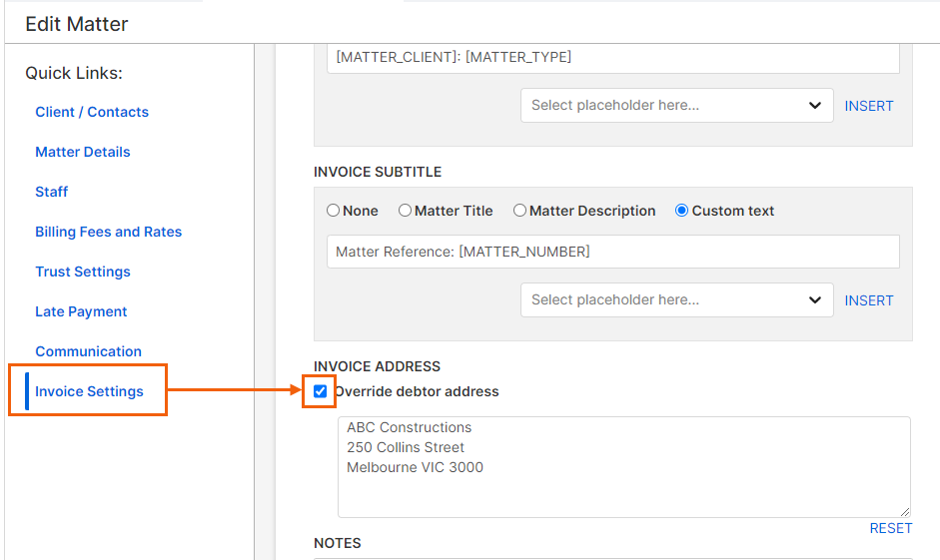The image size is (940, 560).
Task: Select Invoice Settings in Quick Links
Action: point(89,391)
